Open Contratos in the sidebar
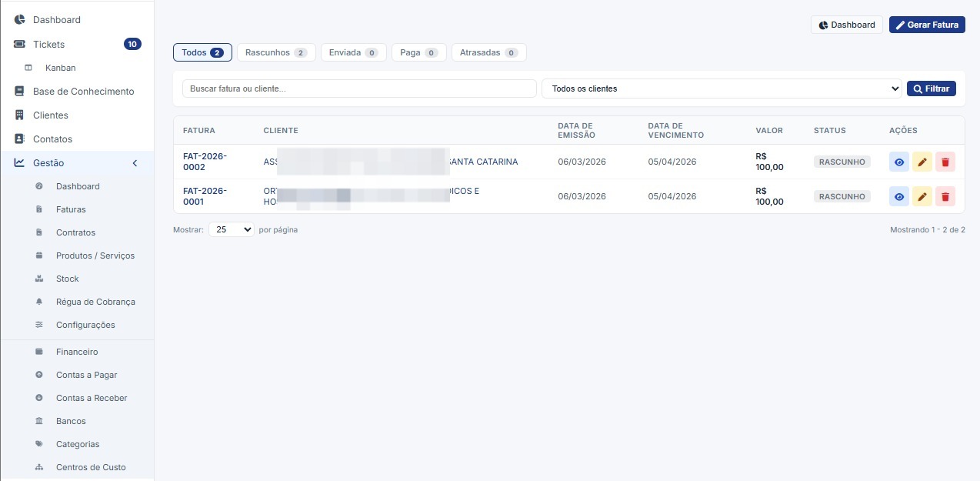Viewport: 980px width, 481px height. click(77, 232)
